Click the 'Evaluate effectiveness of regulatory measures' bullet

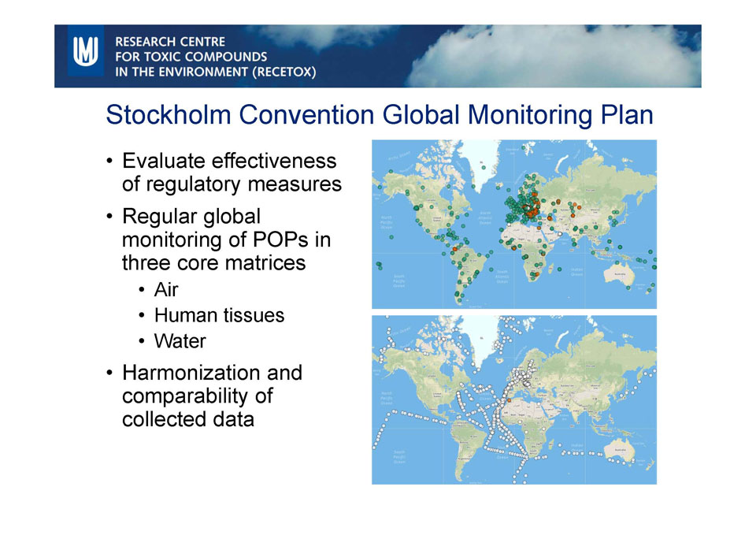[x=232, y=173]
